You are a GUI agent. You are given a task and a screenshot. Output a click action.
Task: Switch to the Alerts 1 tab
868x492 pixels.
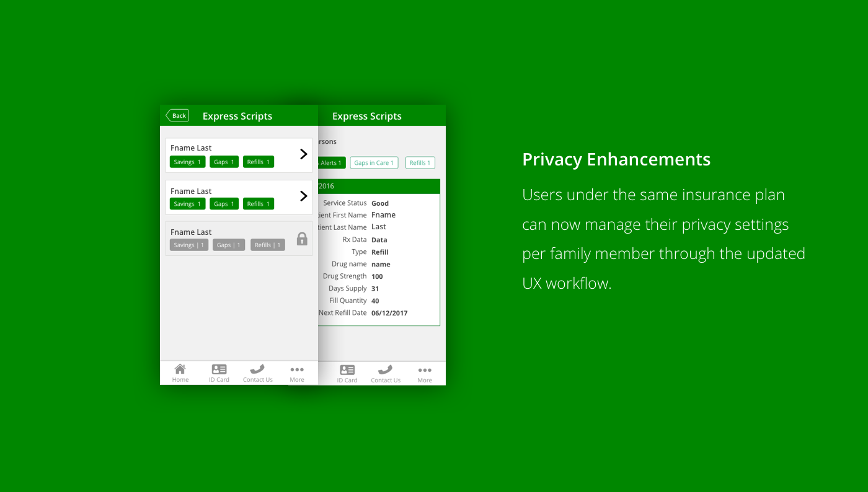tap(332, 163)
